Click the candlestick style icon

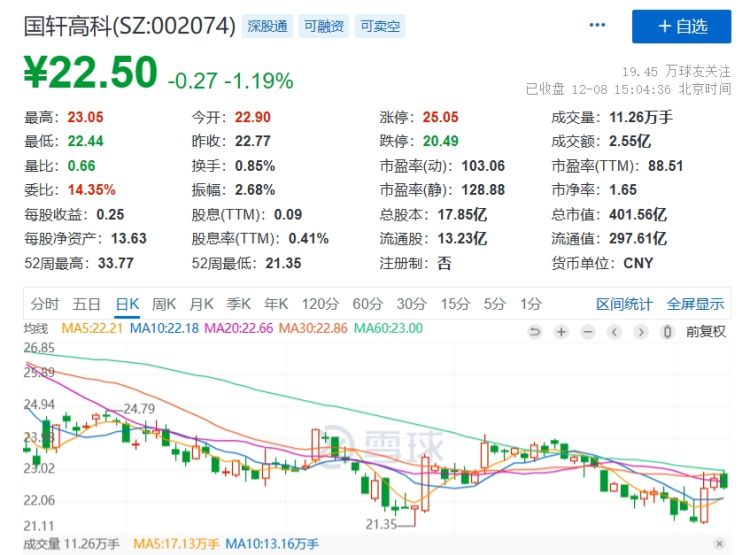tap(668, 332)
